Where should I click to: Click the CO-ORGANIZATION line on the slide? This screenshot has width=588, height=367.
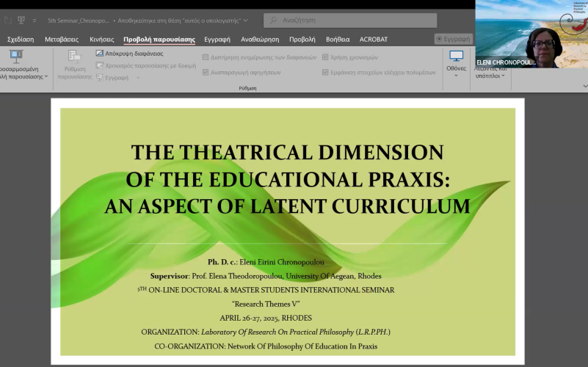[266, 346]
